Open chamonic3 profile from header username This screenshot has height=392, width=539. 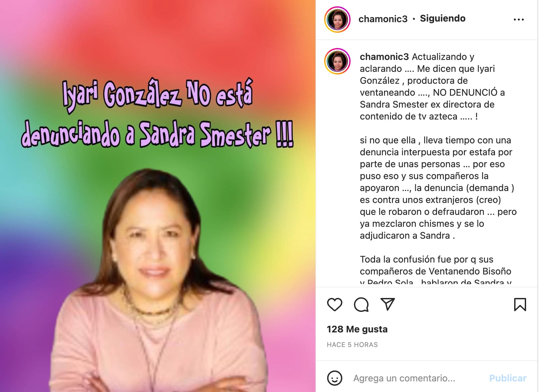[383, 19]
